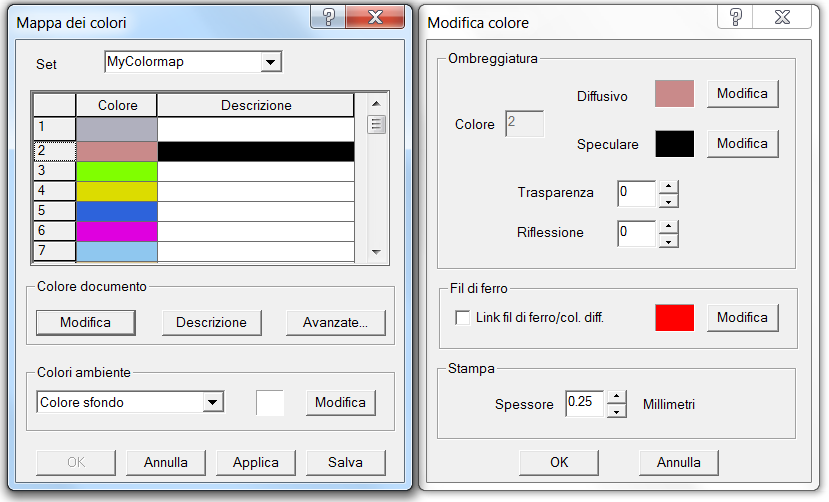Increase Spessore value with up arrow
This screenshot has width=829, height=502.
coord(617,397)
